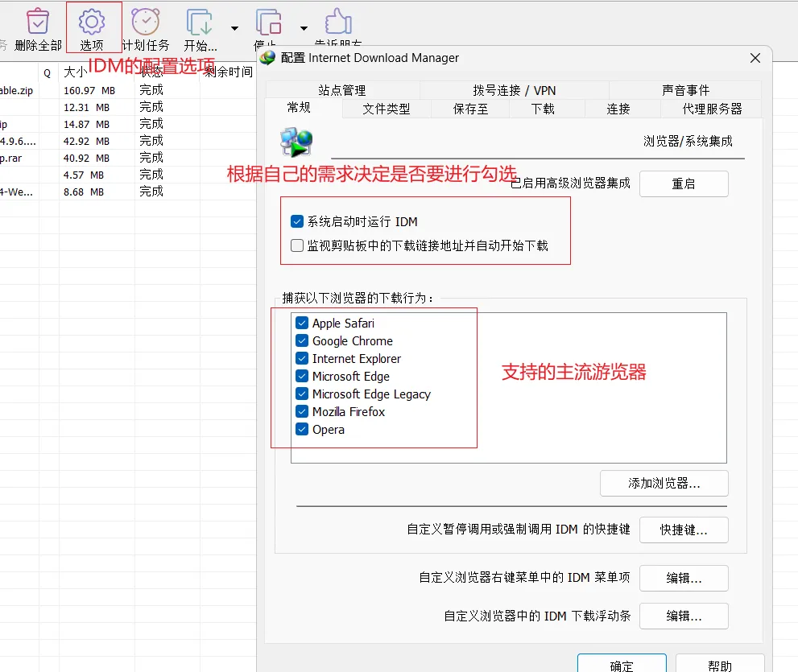Image resolution: width=798 pixels, height=672 pixels.
Task: Select the row with size 12.31 MB
Action: [x=127, y=107]
